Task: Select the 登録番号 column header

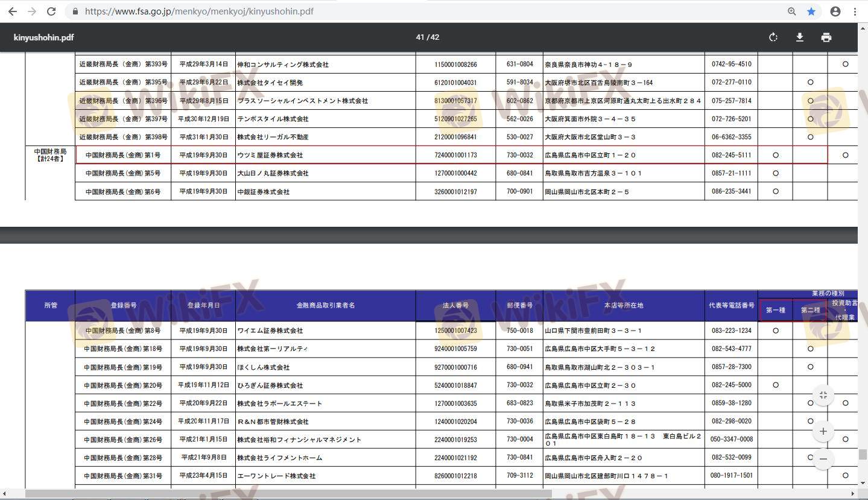Action: (x=124, y=305)
